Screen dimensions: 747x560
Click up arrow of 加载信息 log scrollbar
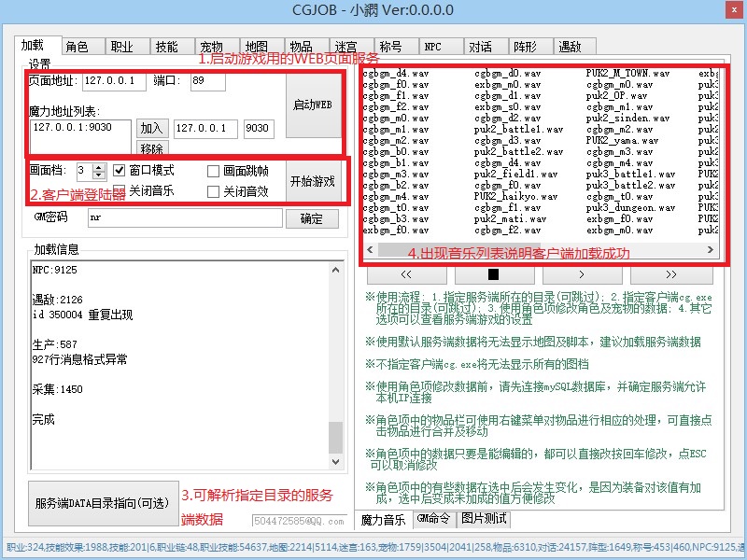[336, 268]
